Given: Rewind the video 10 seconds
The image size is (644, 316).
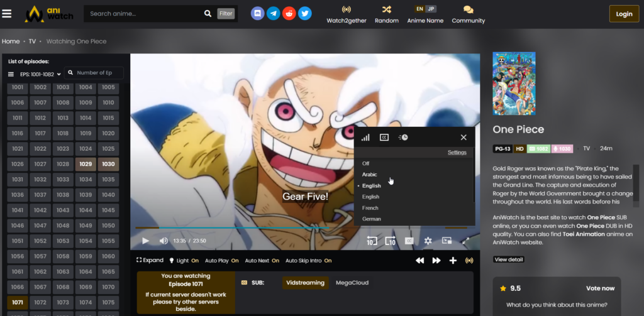Looking at the screenshot, I should pyautogui.click(x=372, y=241).
